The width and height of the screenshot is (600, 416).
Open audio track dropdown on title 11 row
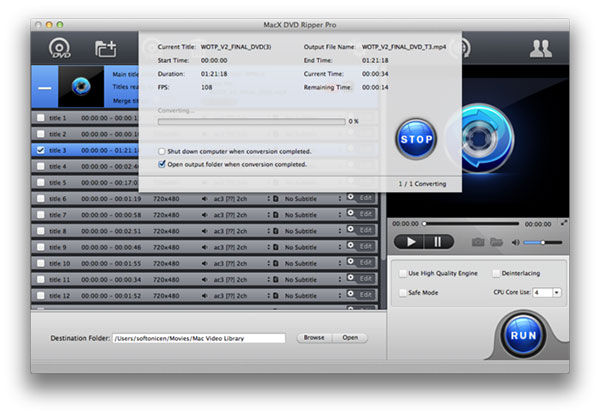269,280
